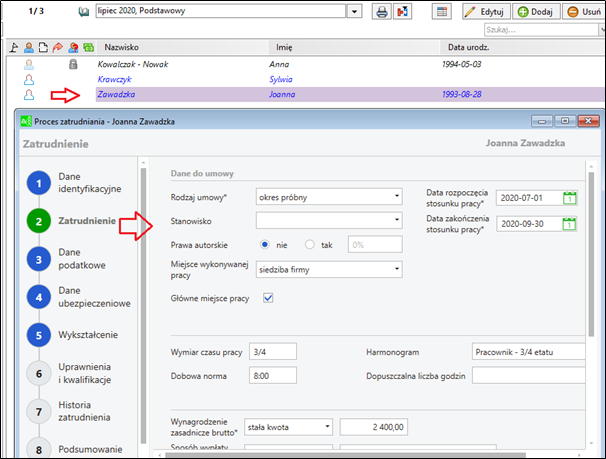Image resolution: width=606 pixels, height=459 pixels.
Task: Open the calendar for Data zakończenia stosunku pracy
Action: click(x=569, y=224)
